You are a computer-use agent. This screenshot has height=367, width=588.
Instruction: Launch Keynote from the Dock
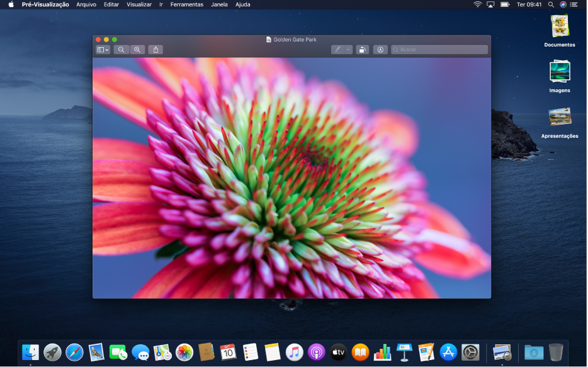point(404,353)
